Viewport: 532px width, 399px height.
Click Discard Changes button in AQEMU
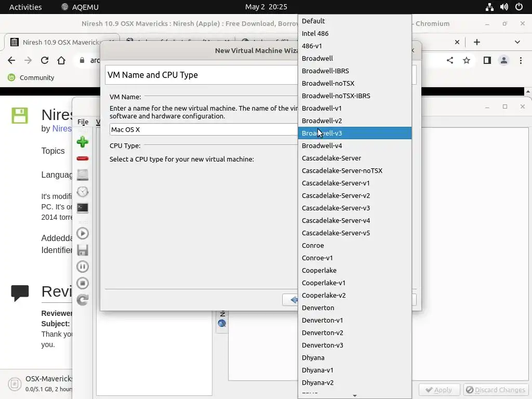pos(495,390)
